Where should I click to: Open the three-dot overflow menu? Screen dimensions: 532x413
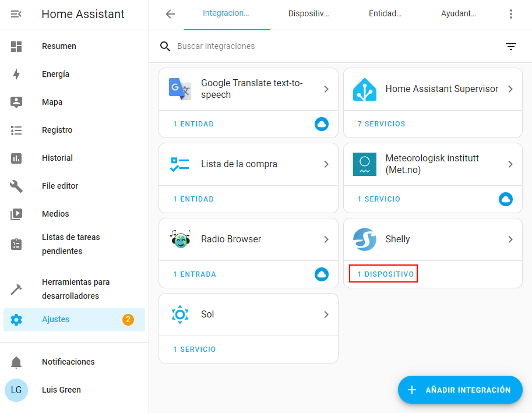coord(511,15)
